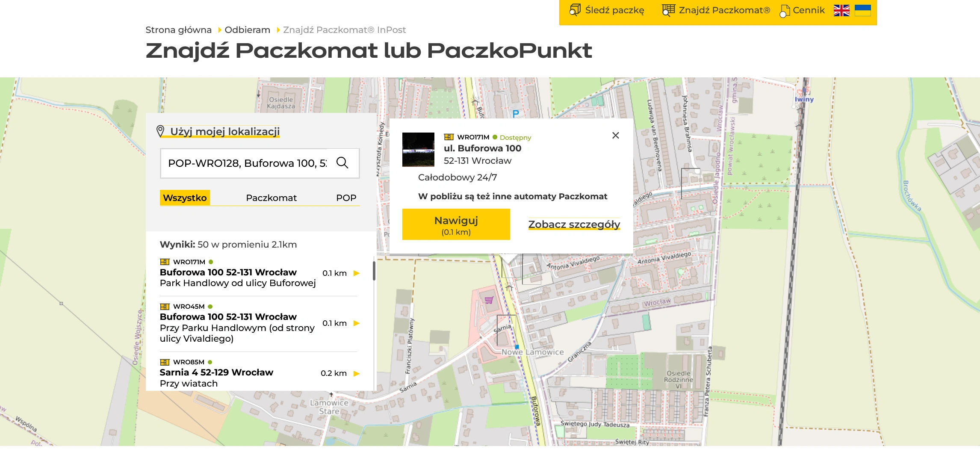The image size is (980, 449).
Task: Click Nowe Lamowice label on map
Action: click(x=532, y=352)
